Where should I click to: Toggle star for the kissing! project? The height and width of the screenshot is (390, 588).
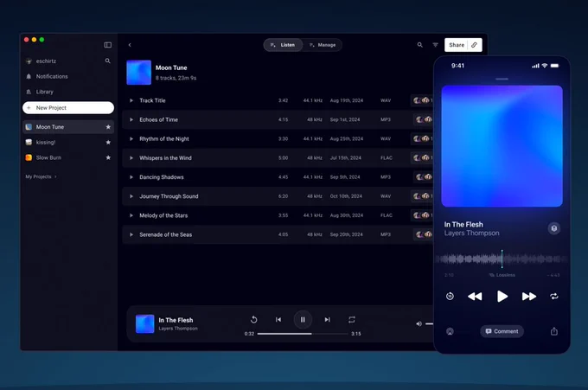point(108,143)
